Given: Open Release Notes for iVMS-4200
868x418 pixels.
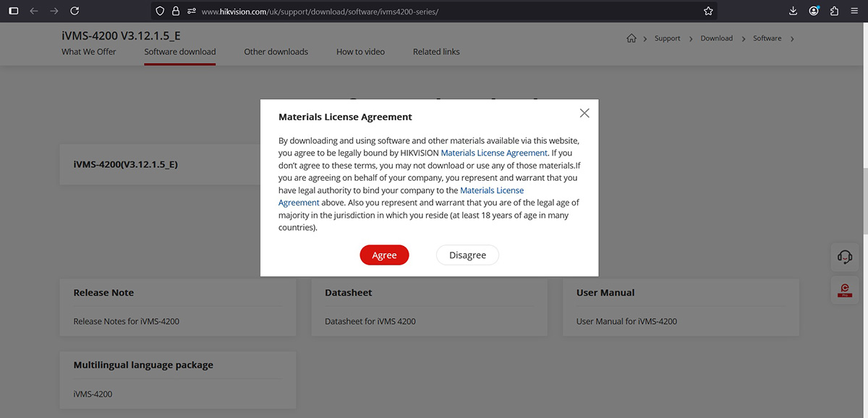Looking at the screenshot, I should [127, 321].
